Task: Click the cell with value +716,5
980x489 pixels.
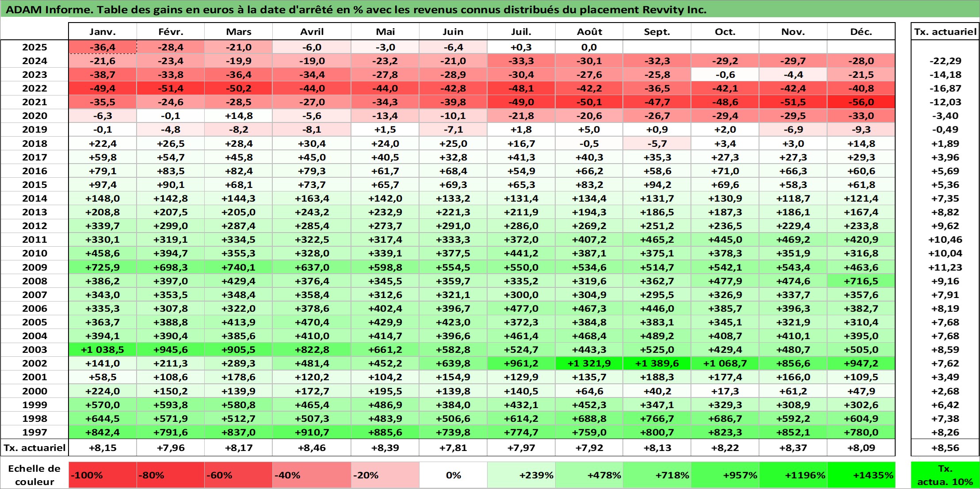Action: pos(861,281)
